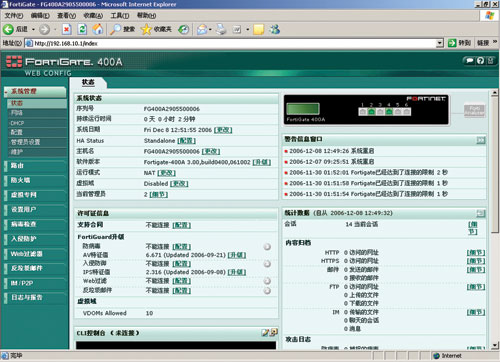Click the URL address input field

pos(234,43)
